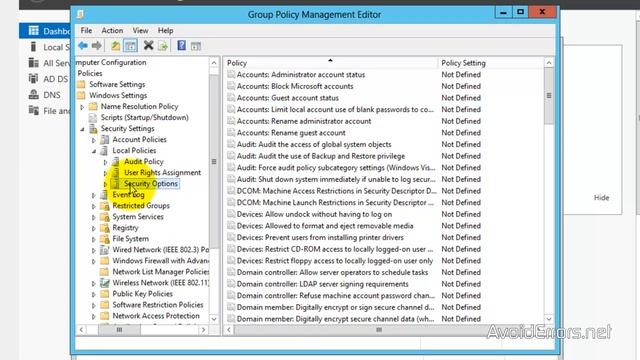Click the Restricted Groups folder icon
The image size is (640, 360).
tap(105, 206)
